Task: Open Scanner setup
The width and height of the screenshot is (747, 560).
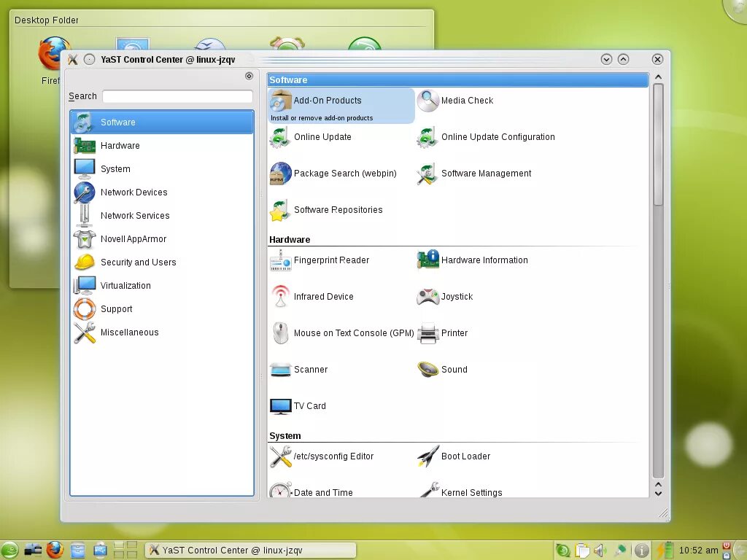Action: coord(298,370)
